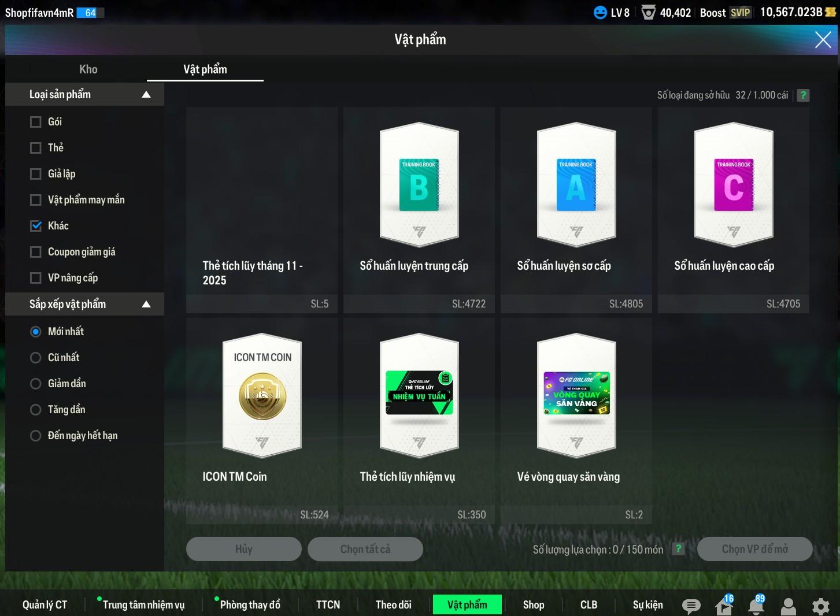The height and width of the screenshot is (616, 840).
Task: Open the settings gear icon
Action: (820, 606)
